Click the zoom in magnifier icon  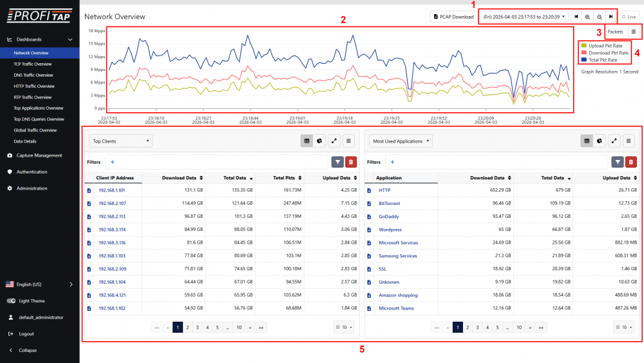point(587,17)
